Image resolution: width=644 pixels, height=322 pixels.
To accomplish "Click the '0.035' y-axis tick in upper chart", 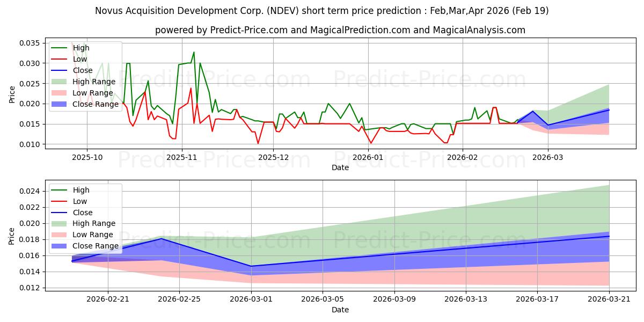I will coord(31,43).
